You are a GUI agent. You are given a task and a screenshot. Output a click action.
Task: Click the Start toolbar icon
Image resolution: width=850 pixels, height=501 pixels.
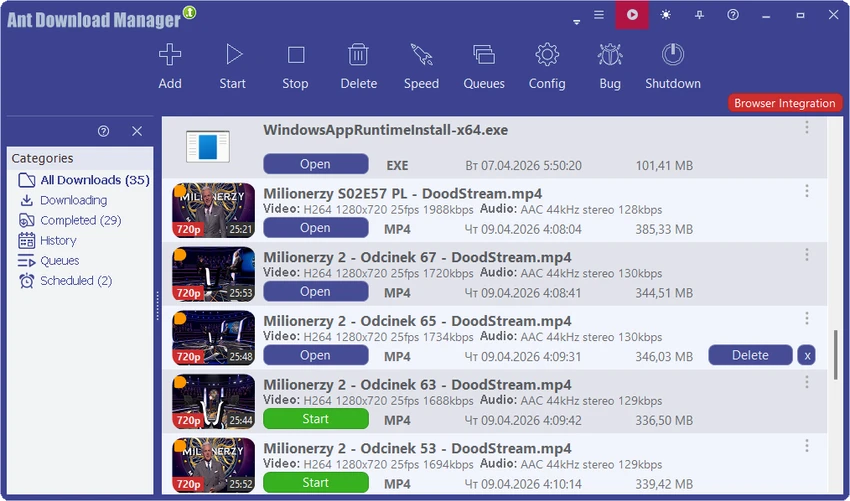(233, 55)
